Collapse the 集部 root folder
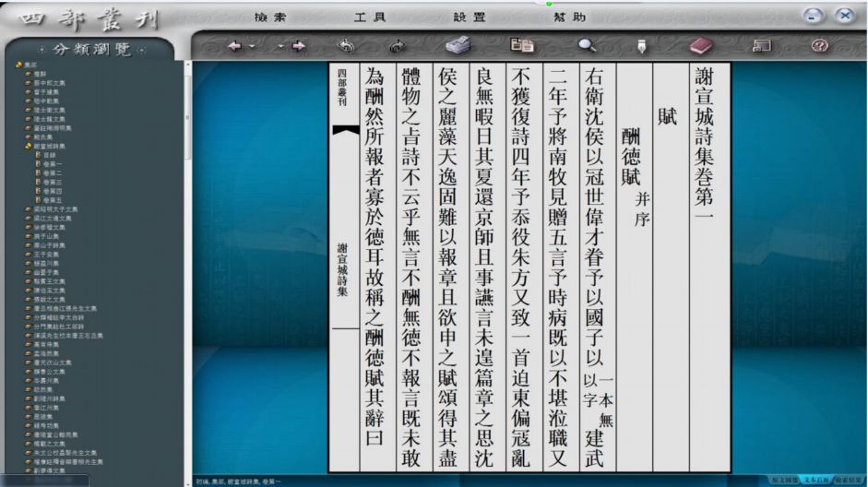 19,65
